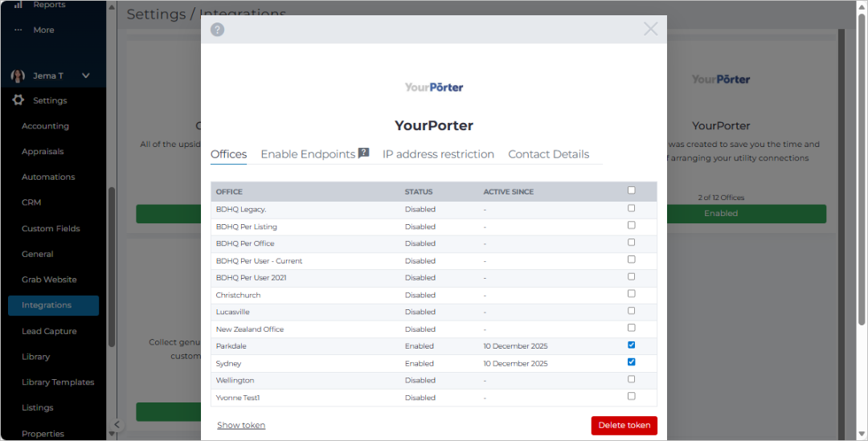Image resolution: width=868 pixels, height=441 pixels.
Task: Click the red Delete token button
Action: pos(624,426)
